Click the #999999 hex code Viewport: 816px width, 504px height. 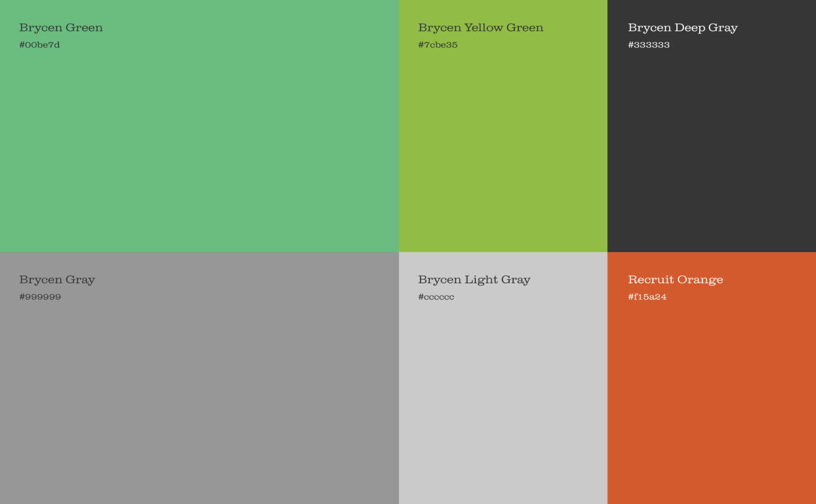(x=40, y=297)
